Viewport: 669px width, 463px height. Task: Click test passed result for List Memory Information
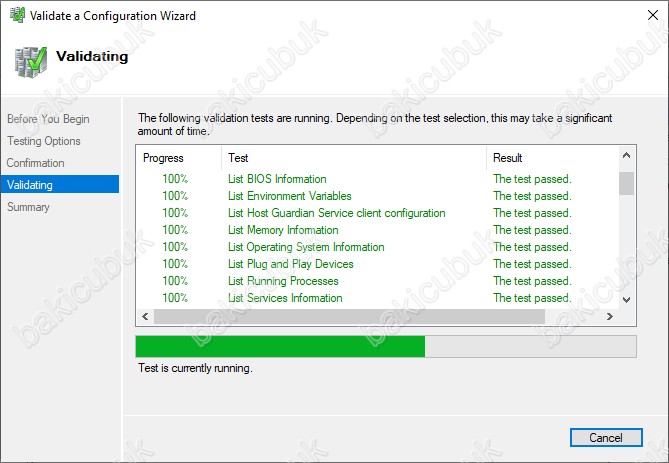[x=532, y=230]
